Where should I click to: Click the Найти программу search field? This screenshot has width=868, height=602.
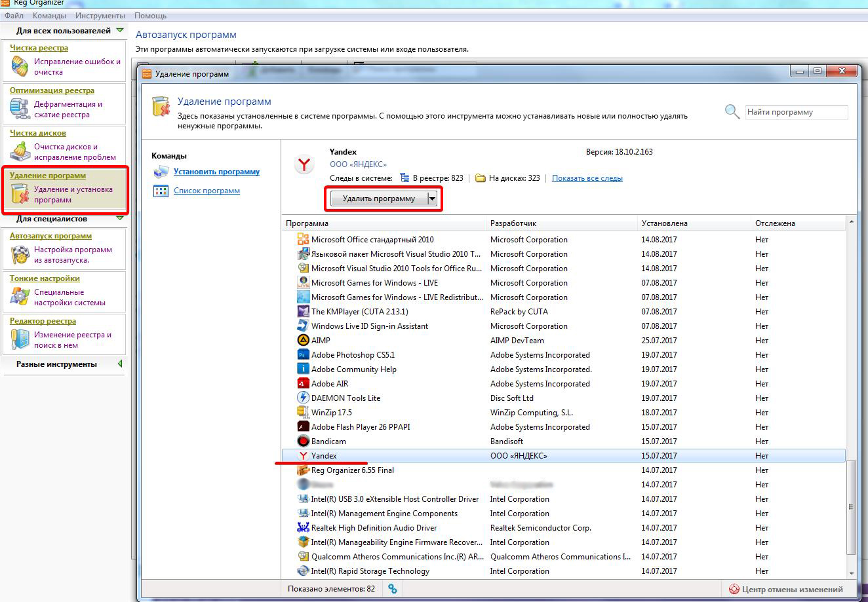click(797, 112)
